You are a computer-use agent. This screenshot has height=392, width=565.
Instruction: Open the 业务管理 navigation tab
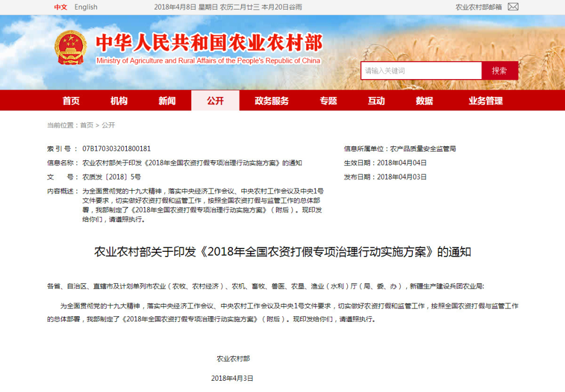pyautogui.click(x=485, y=100)
